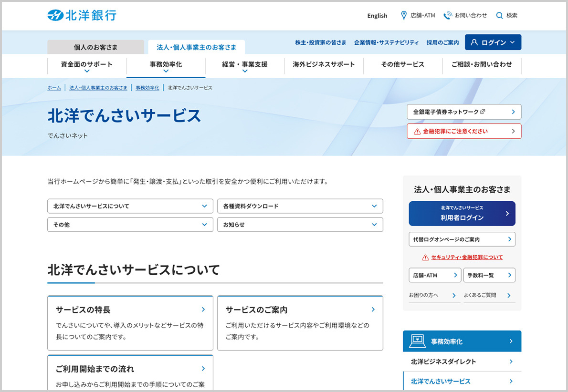Click the arrow beside よくあるご質問

tap(509, 295)
